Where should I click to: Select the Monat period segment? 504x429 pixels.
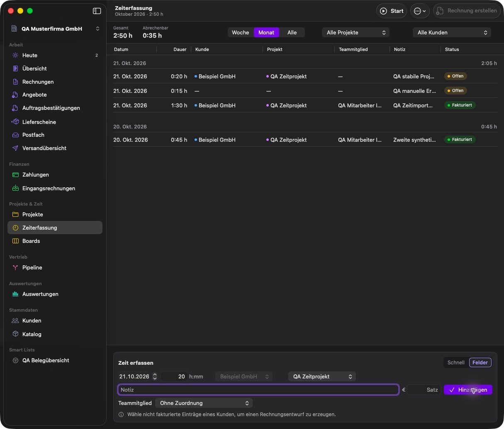pyautogui.click(x=266, y=32)
